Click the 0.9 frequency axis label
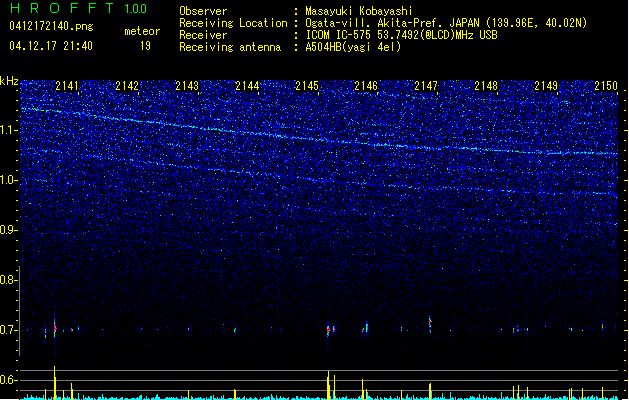 click(9, 230)
